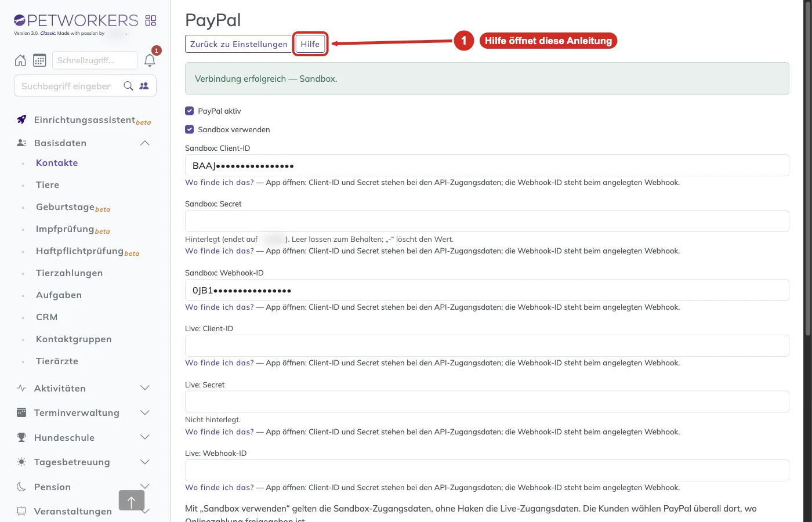Image resolution: width=812 pixels, height=522 pixels.
Task: Click the Live Client-ID input field
Action: coord(487,346)
